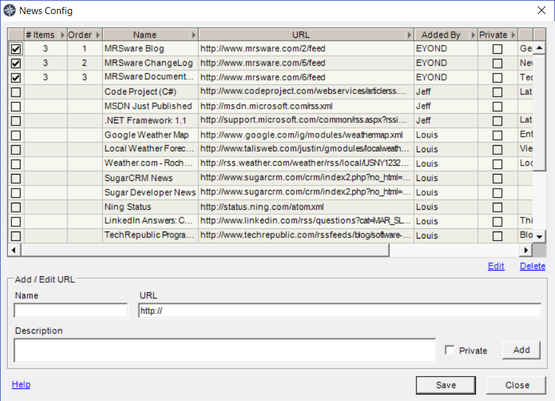Image resolution: width=555 pixels, height=401 pixels.
Task: Uncheck the MRSware Blog feed checkbox
Action: pos(16,49)
